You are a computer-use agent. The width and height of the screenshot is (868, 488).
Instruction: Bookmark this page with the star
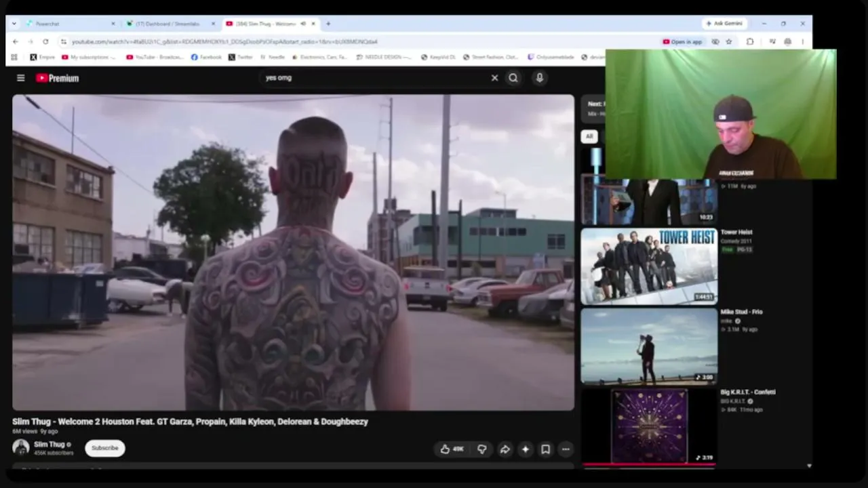tap(729, 42)
